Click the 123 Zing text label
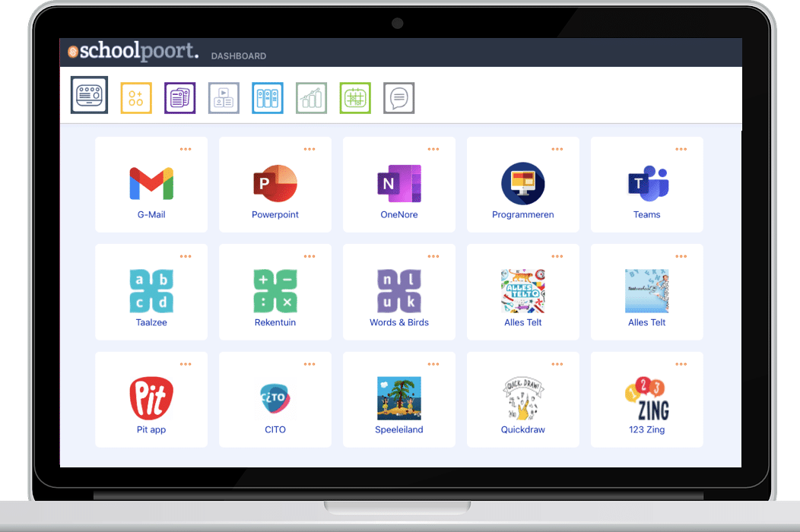Screen dimensions: 800x532 point(647,429)
